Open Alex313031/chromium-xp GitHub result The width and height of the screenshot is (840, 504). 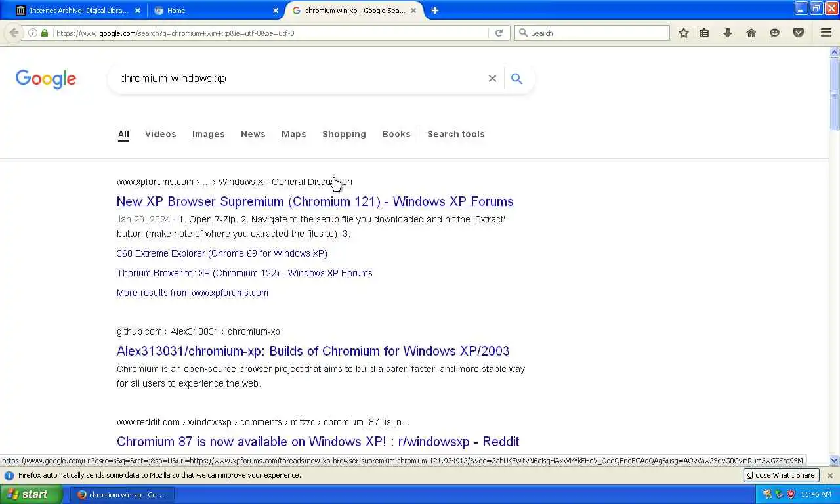pos(313,351)
